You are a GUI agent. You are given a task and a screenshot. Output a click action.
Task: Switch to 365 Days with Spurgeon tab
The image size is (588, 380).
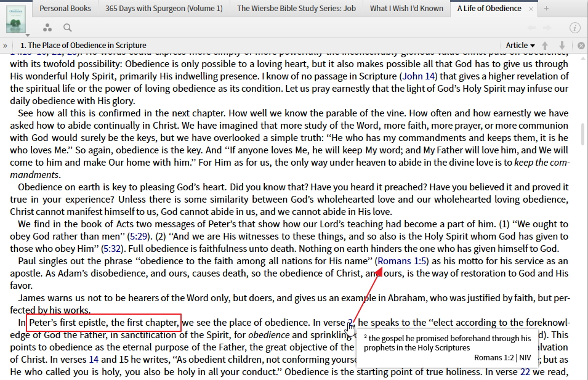(x=164, y=8)
